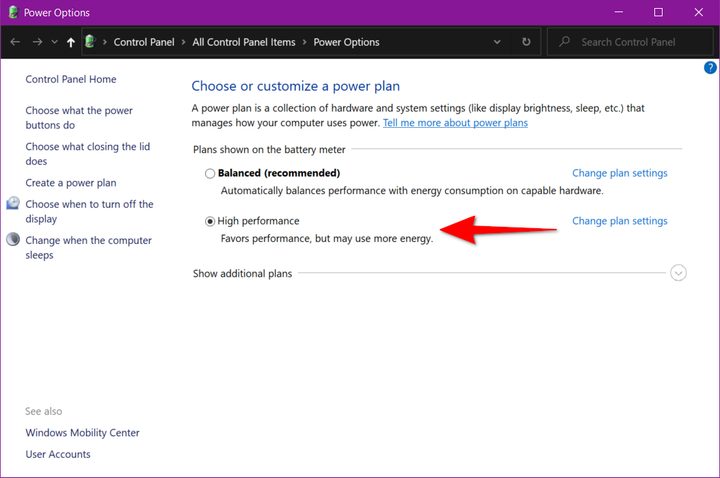720x478 pixels.
Task: Close the Power Options window
Action: point(698,12)
